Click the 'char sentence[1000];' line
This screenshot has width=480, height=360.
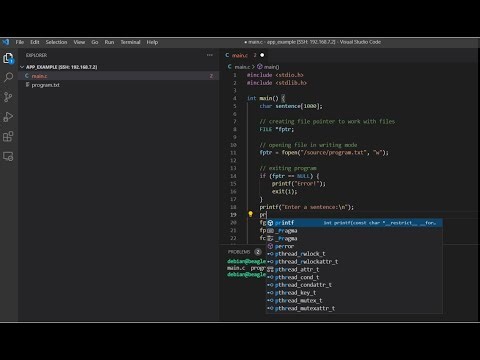click(x=291, y=106)
